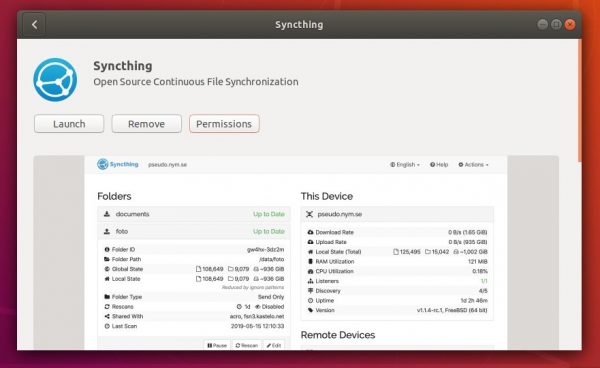Click the Remove button
Viewport: 600px width, 368px height.
(x=147, y=124)
